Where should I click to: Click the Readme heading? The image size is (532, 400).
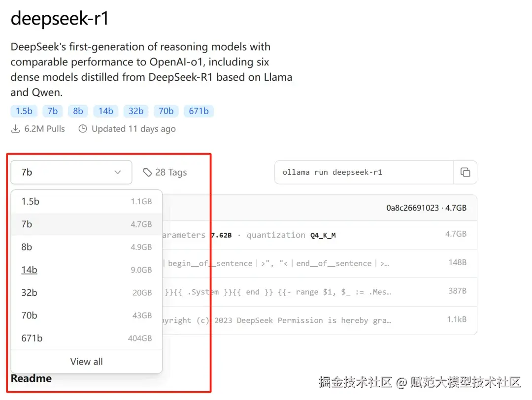pos(31,378)
